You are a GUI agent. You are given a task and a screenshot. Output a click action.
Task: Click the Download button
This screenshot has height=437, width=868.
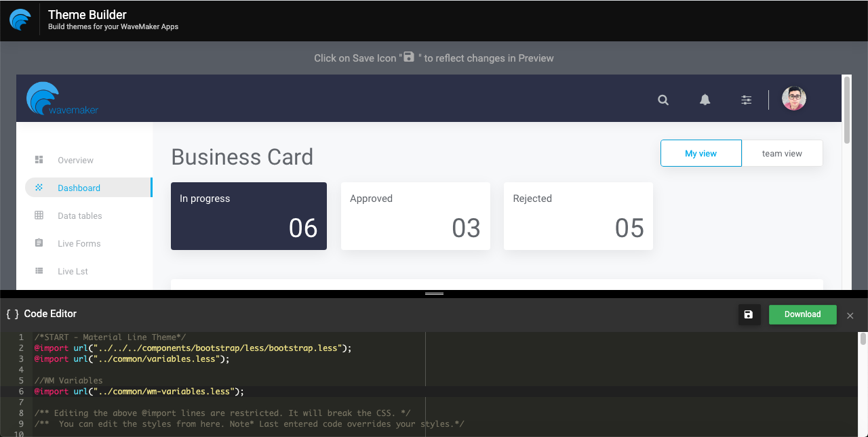[x=802, y=314]
